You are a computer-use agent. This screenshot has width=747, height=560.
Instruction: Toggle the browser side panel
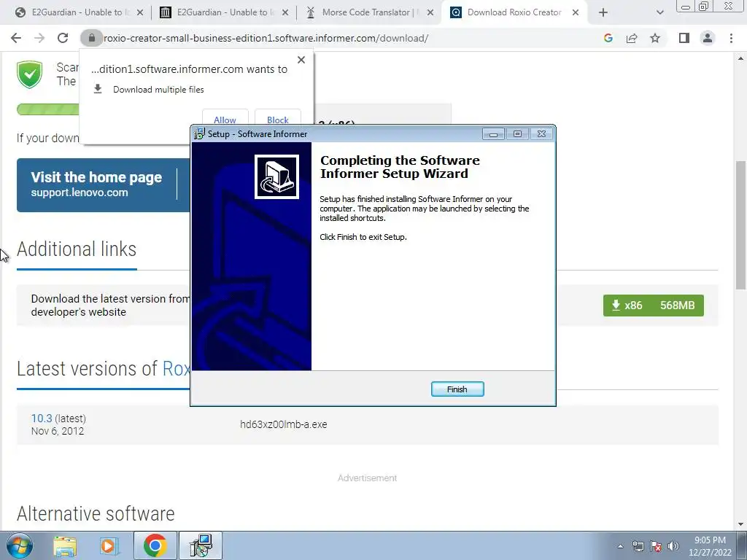[684, 38]
